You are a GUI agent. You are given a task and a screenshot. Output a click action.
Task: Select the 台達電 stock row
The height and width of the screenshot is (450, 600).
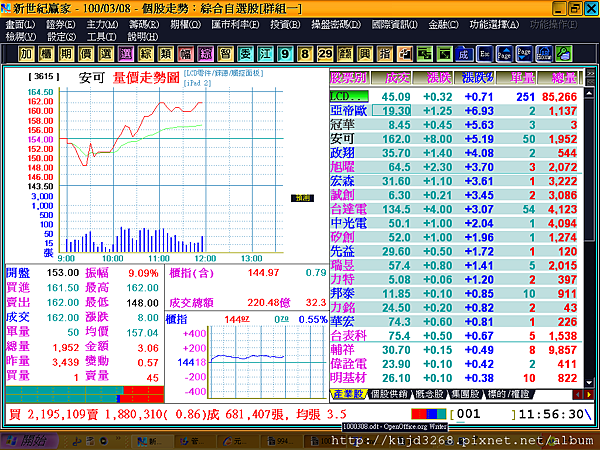(455, 209)
